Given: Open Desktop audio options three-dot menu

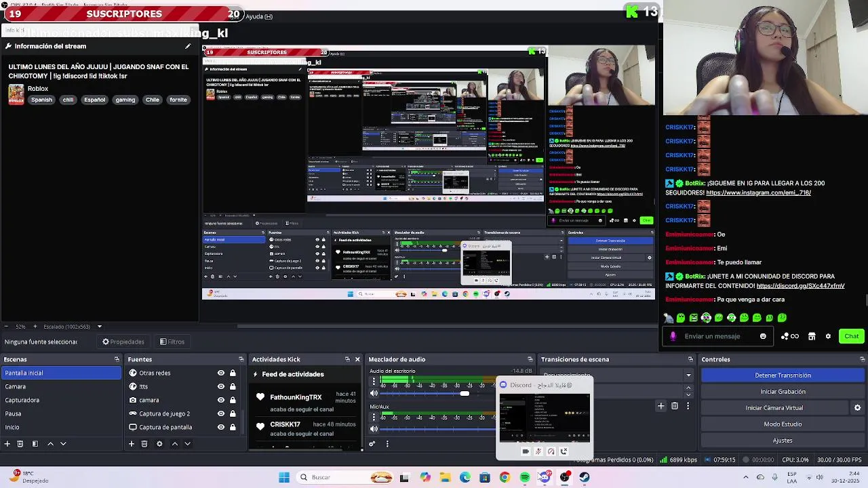Looking at the screenshot, I should 373,382.
